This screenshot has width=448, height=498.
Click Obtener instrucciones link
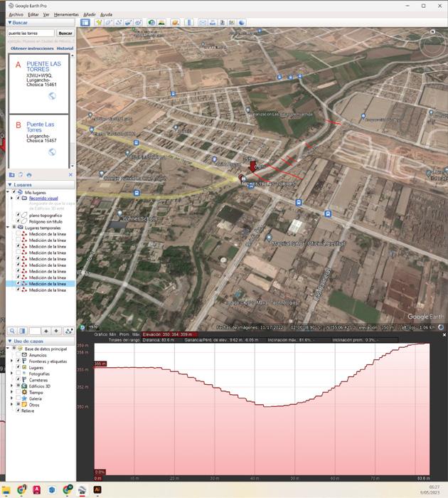coord(32,48)
